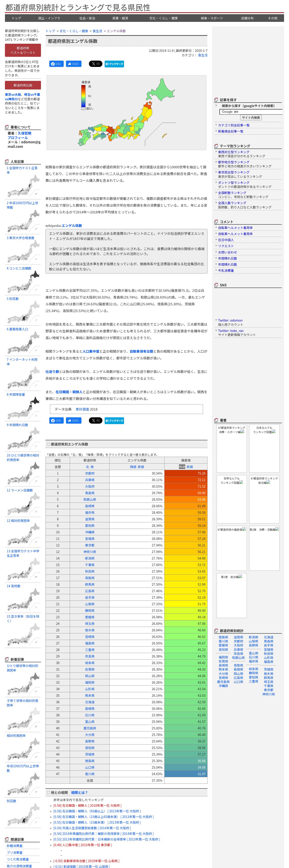This screenshot has width=289, height=868.
Task: Sort エンゲル係数 column by 昇順
Action: 141,467
